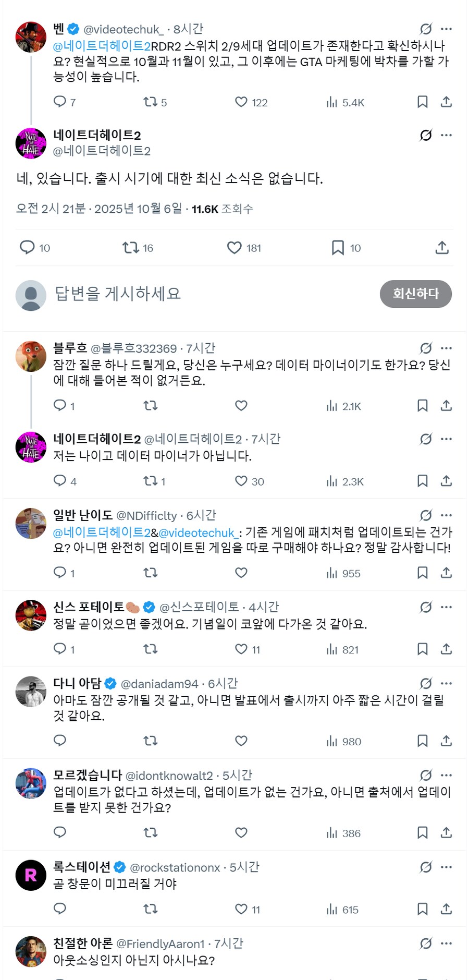Share the main 네이트더헤이트2 post
469x980 pixels.
click(x=442, y=248)
